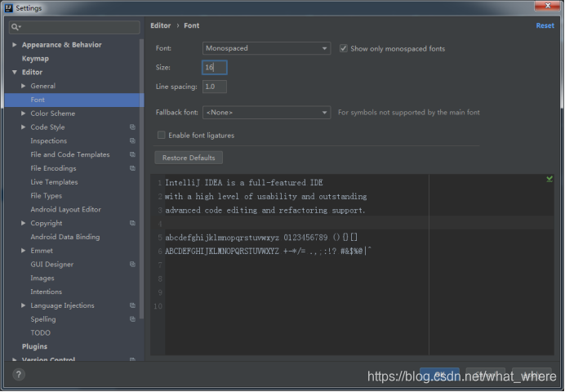Click the Reset link
Viewport: 565px width, 392px height.
(545, 25)
